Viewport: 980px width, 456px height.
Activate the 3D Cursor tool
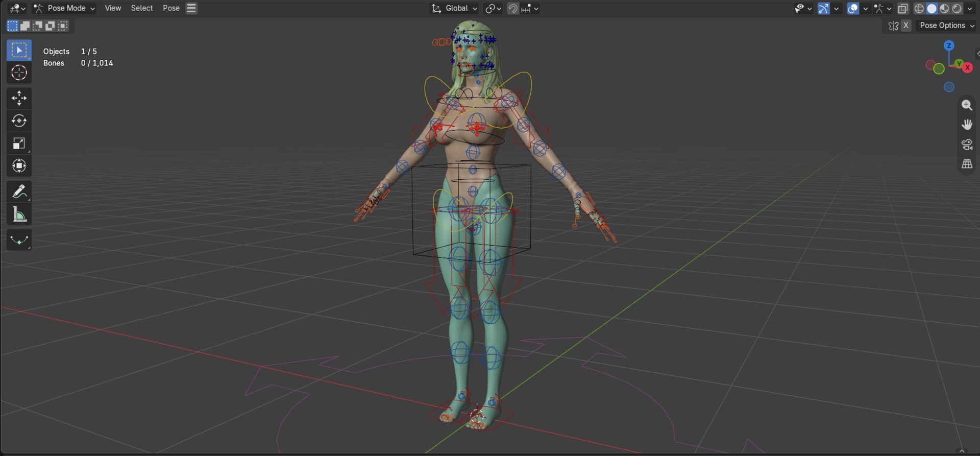[x=19, y=73]
